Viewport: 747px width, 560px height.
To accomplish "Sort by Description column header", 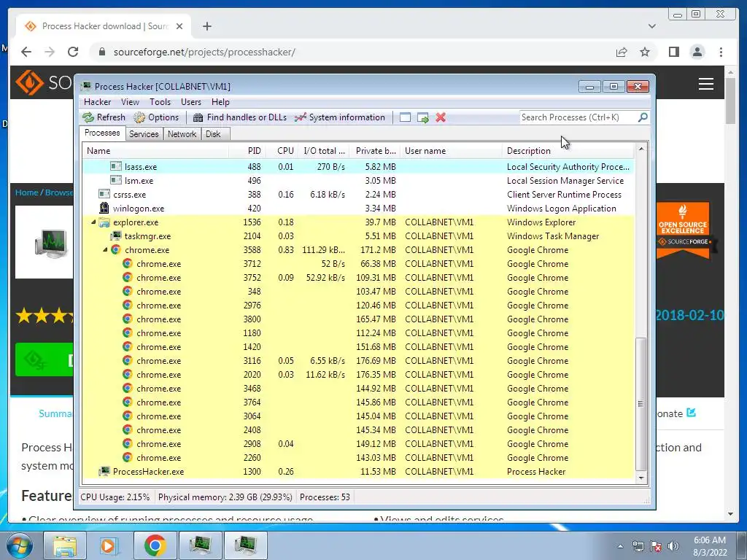I will (x=568, y=151).
